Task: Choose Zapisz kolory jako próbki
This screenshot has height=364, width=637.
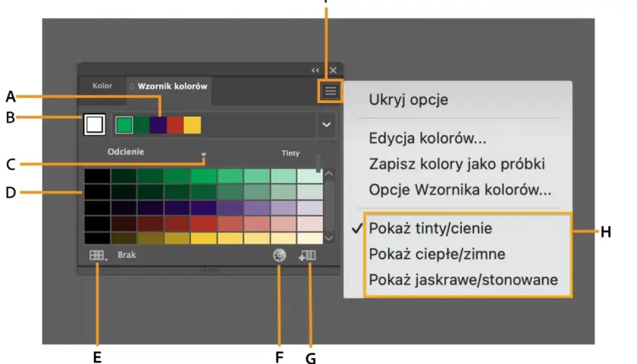Action: pos(457,164)
